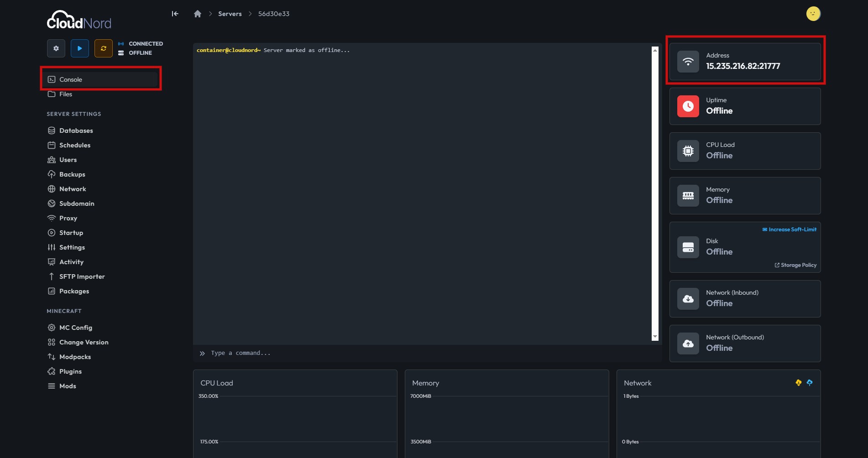This screenshot has height=458, width=868.
Task: Click the CONNECTED status label
Action: point(146,44)
